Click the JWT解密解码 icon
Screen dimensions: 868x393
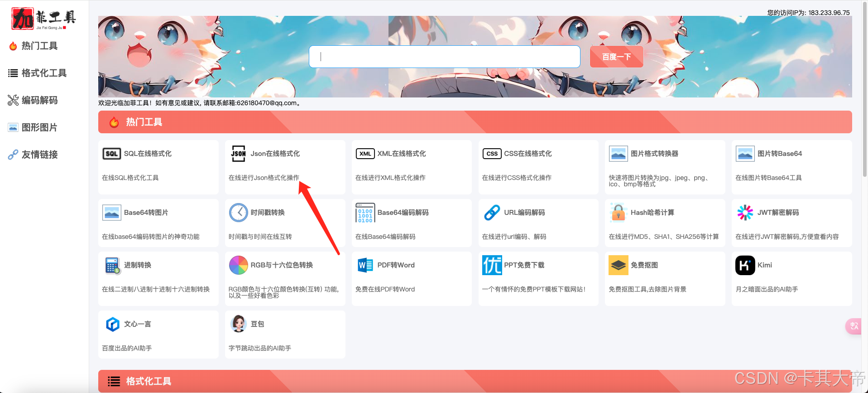tap(745, 213)
